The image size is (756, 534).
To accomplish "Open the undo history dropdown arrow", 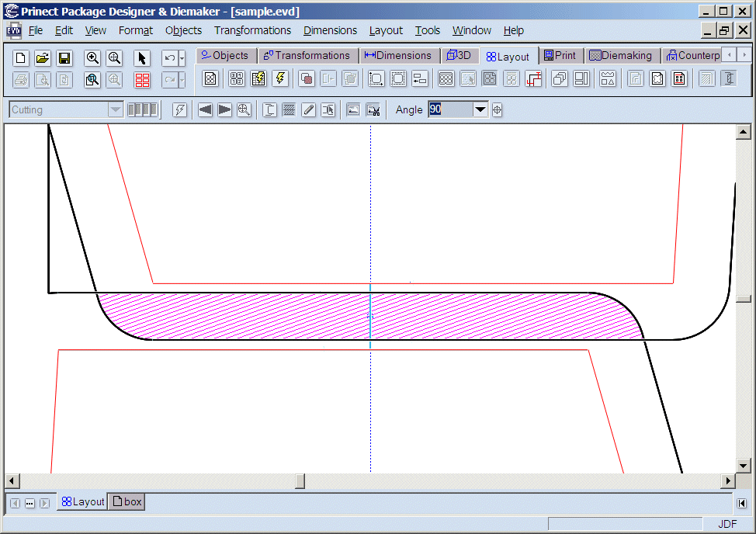I will click(x=182, y=58).
